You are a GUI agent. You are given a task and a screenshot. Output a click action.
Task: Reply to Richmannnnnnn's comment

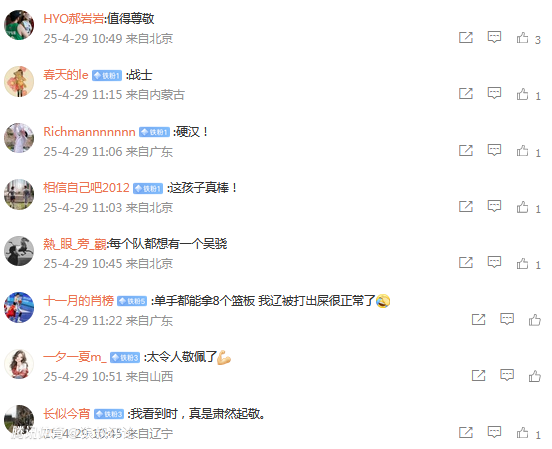click(x=494, y=150)
